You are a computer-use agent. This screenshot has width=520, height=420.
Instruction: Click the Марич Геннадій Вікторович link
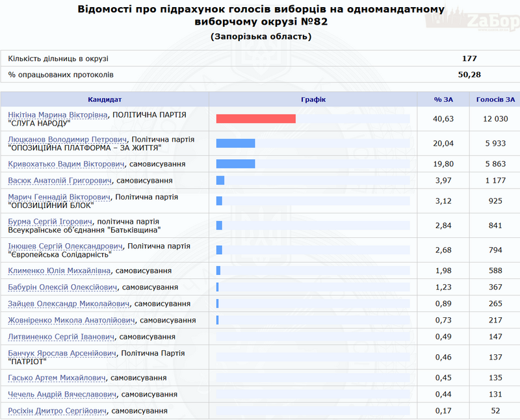pyautogui.click(x=60, y=197)
